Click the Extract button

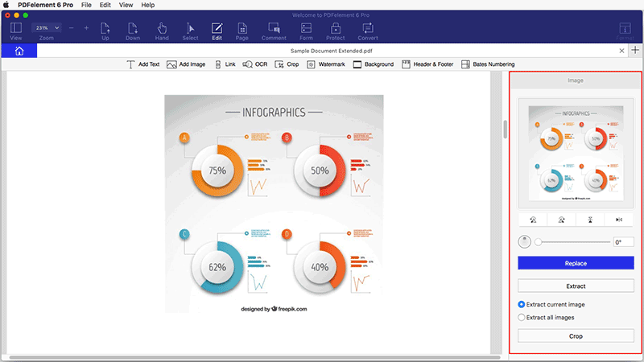[576, 286]
